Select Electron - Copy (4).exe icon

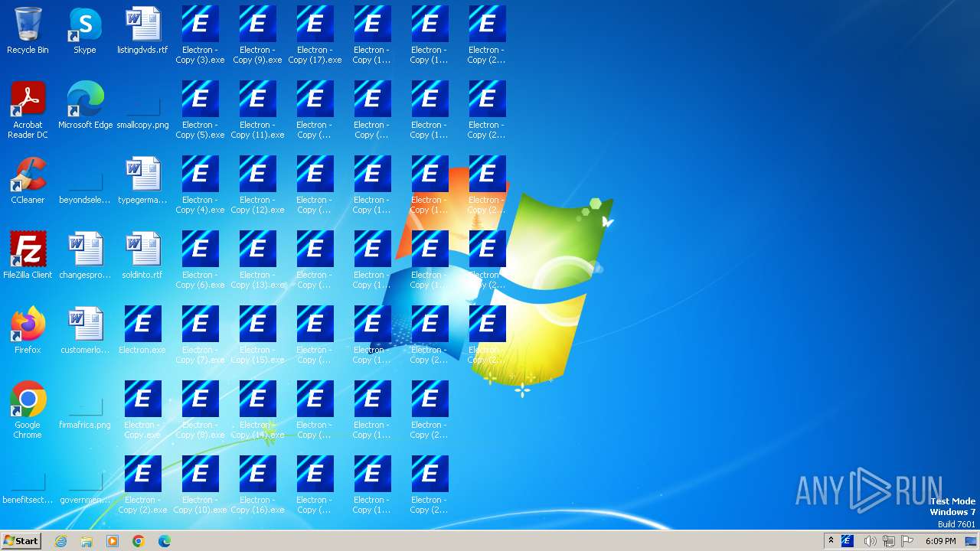click(200, 185)
